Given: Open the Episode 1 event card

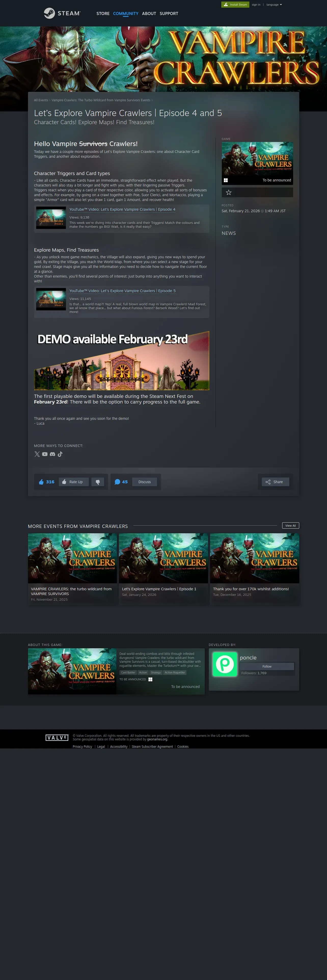Looking at the screenshot, I should (x=163, y=569).
